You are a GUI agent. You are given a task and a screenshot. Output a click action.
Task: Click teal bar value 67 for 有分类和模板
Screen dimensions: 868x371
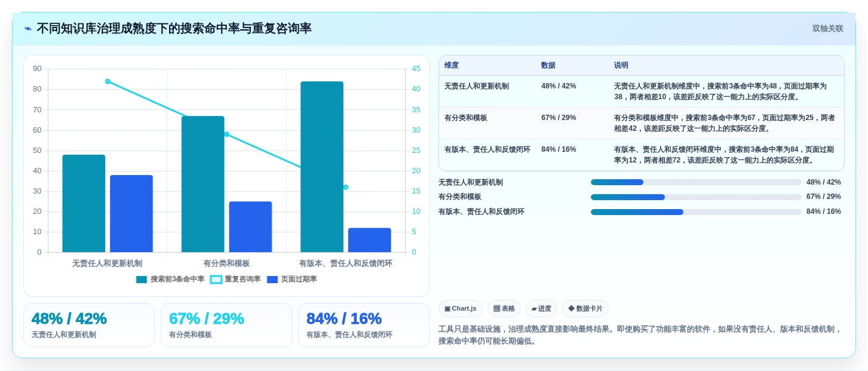point(203,184)
